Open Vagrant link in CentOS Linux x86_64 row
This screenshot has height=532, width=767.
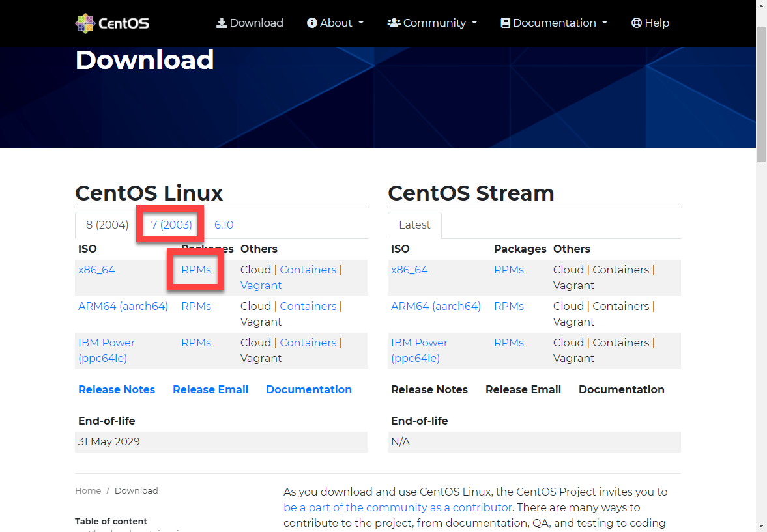261,286
